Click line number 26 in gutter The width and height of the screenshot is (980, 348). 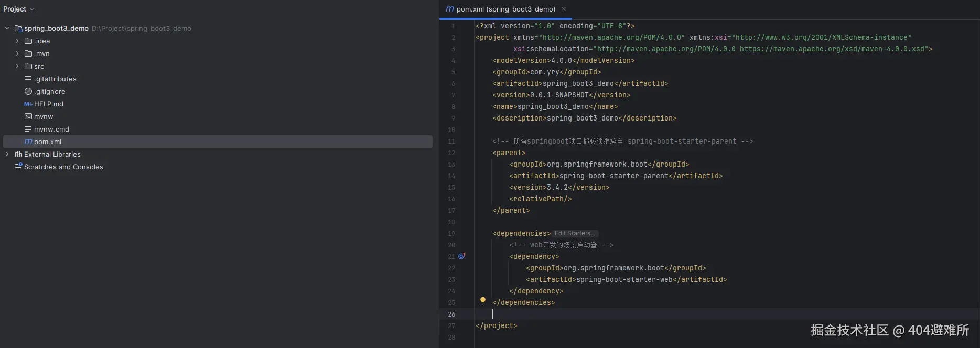(451, 314)
